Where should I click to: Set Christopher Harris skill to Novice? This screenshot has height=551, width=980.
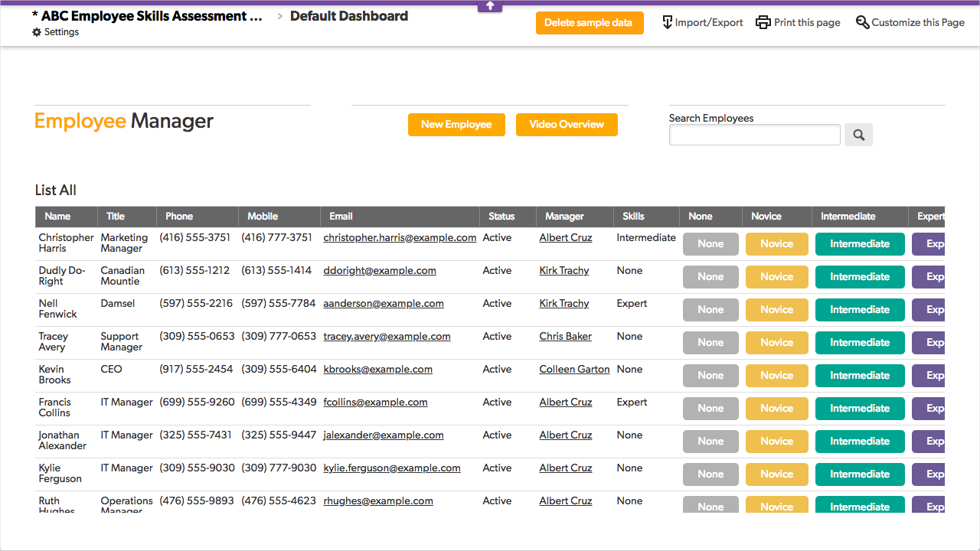click(776, 244)
